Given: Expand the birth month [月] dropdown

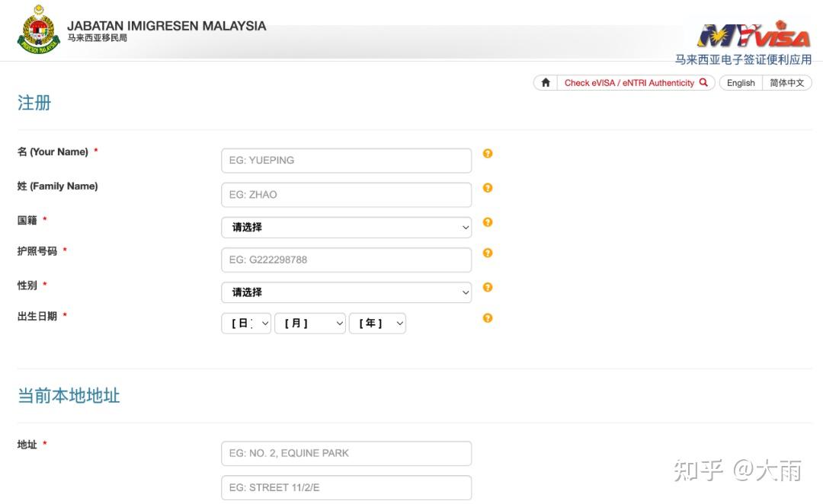Looking at the screenshot, I should click(x=310, y=324).
